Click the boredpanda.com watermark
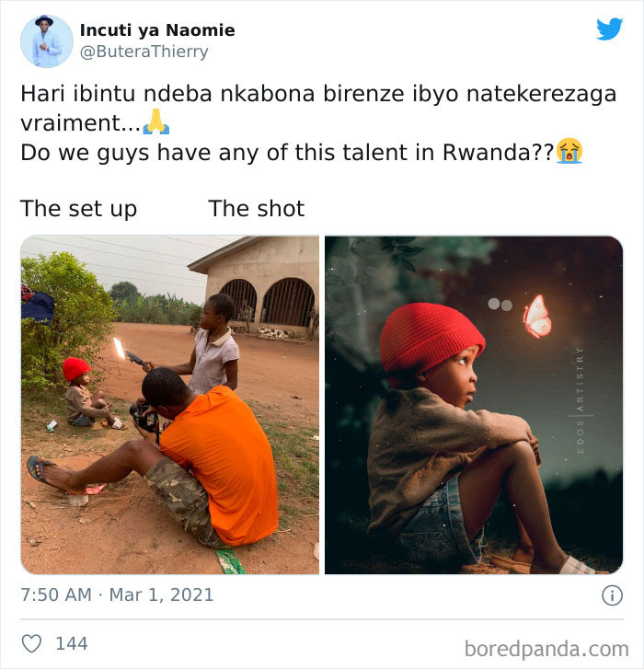This screenshot has height=669, width=644. coord(546,647)
